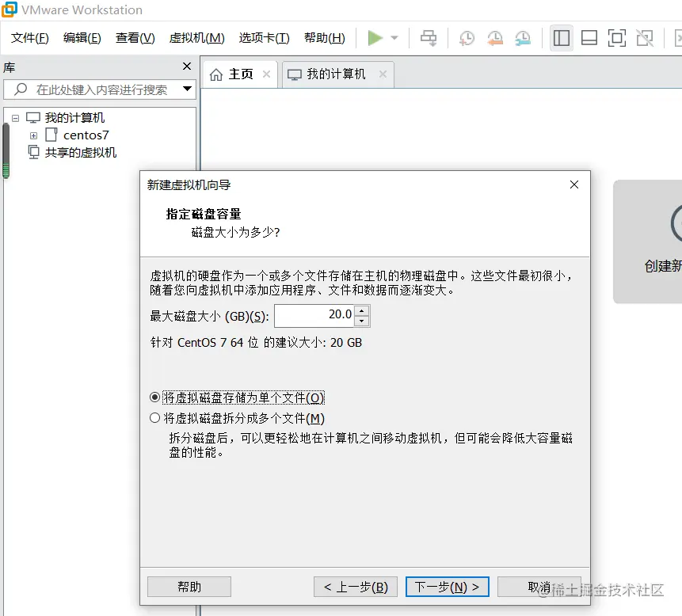Decrease disk size with down spinner arrow
The width and height of the screenshot is (682, 616).
coord(362,321)
